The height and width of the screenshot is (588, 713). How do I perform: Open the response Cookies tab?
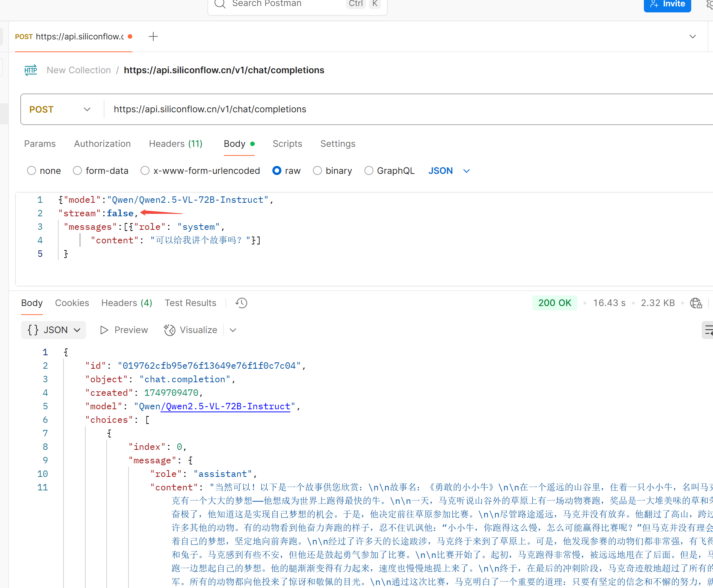pyautogui.click(x=72, y=303)
